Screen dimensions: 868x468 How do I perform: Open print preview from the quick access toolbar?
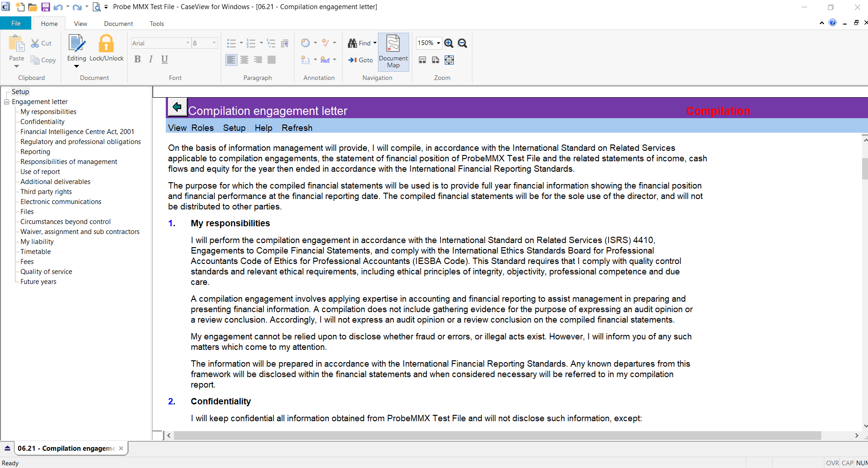click(97, 7)
